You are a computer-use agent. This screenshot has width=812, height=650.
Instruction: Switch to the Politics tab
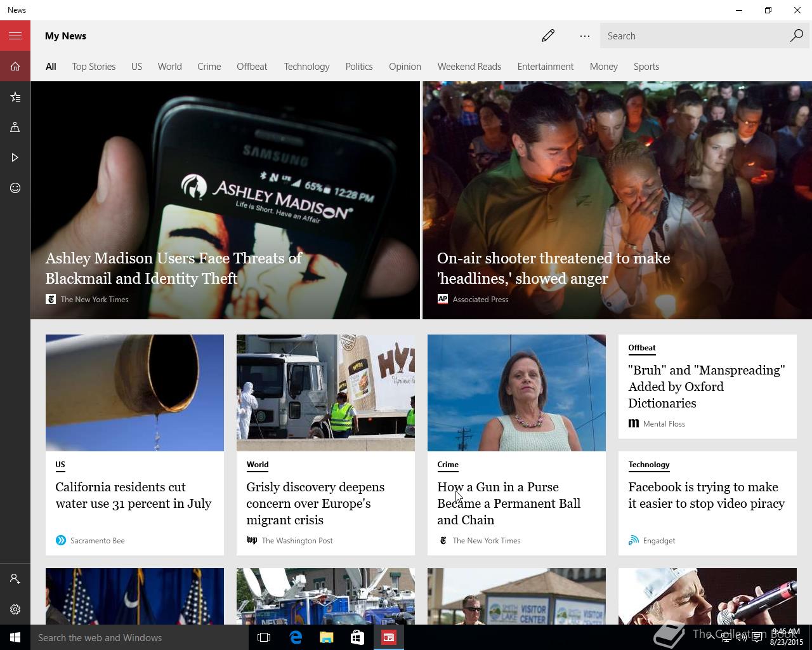coord(359,66)
